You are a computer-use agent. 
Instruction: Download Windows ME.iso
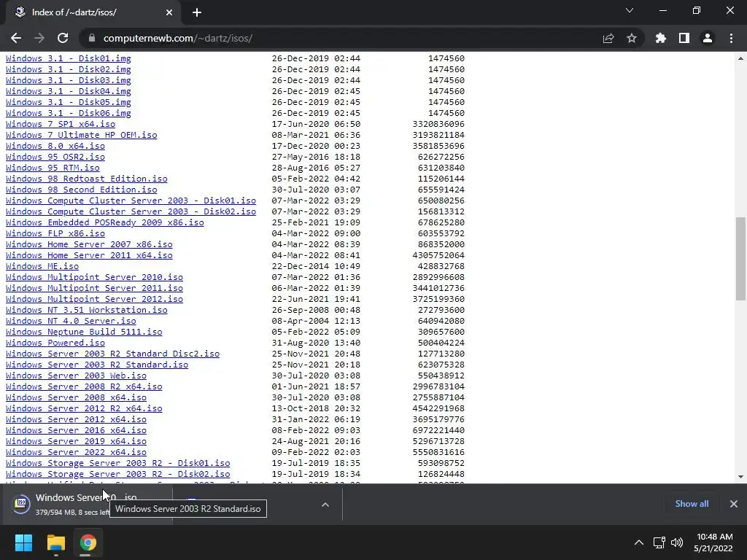42,267
